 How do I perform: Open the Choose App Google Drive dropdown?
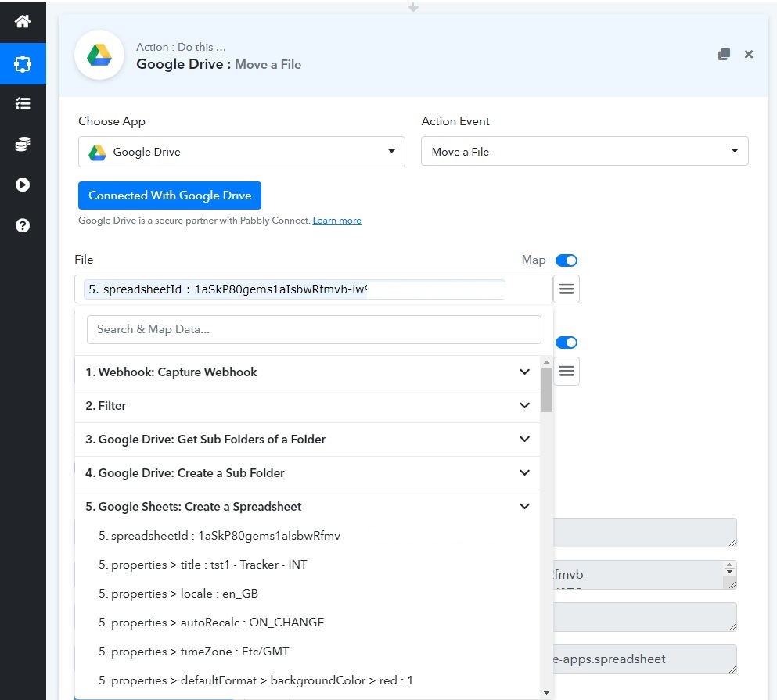241,152
